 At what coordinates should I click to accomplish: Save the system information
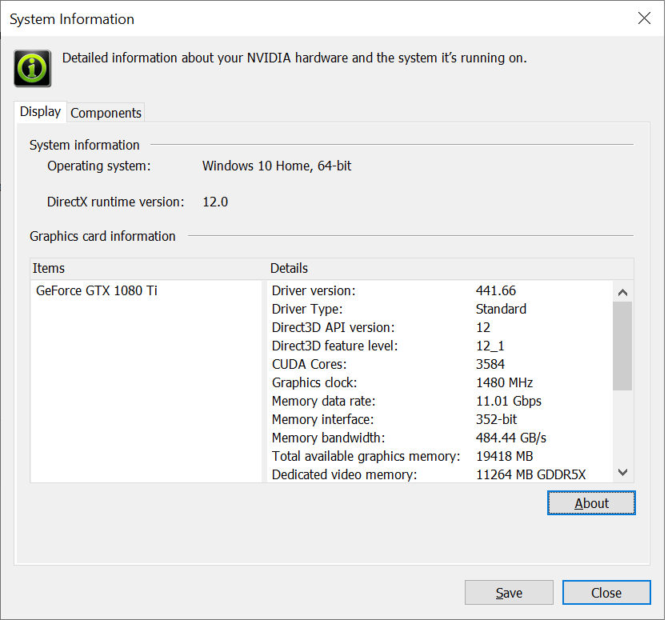[x=509, y=593]
